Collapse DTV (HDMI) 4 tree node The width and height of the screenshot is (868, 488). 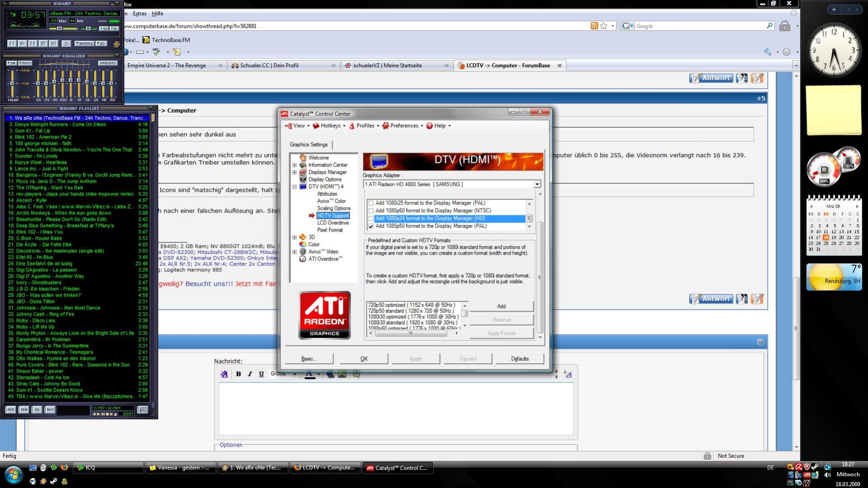[x=294, y=187]
